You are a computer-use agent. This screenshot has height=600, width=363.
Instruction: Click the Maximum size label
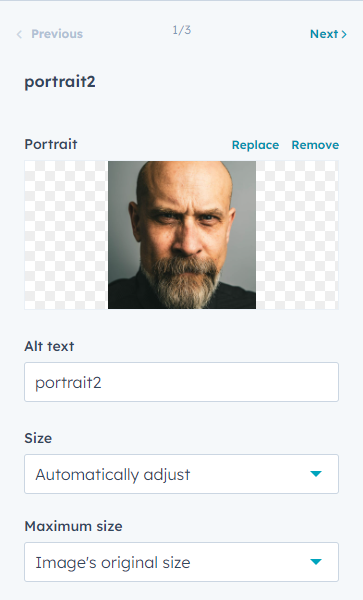click(x=73, y=526)
